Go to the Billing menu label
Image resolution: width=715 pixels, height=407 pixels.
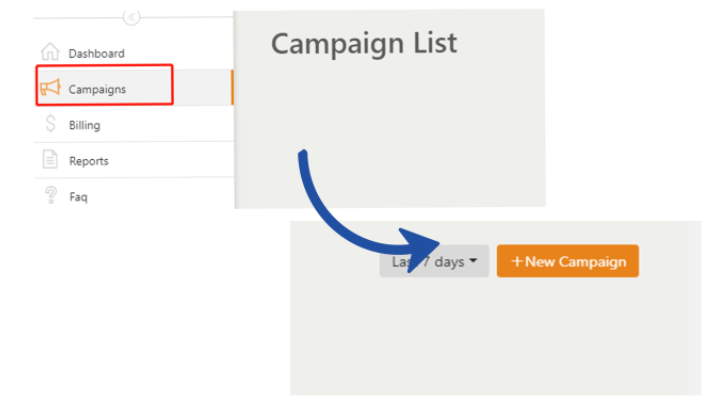tap(85, 126)
